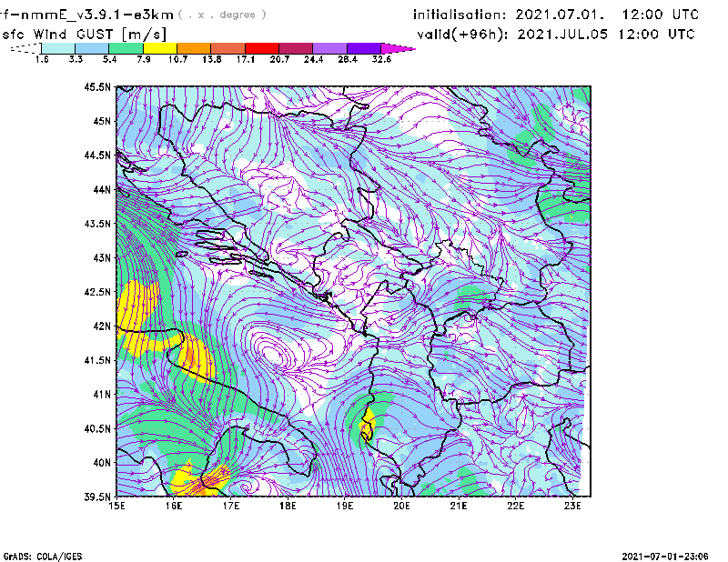Click the 42.5N latitude label
The image size is (728, 562).
(x=97, y=292)
